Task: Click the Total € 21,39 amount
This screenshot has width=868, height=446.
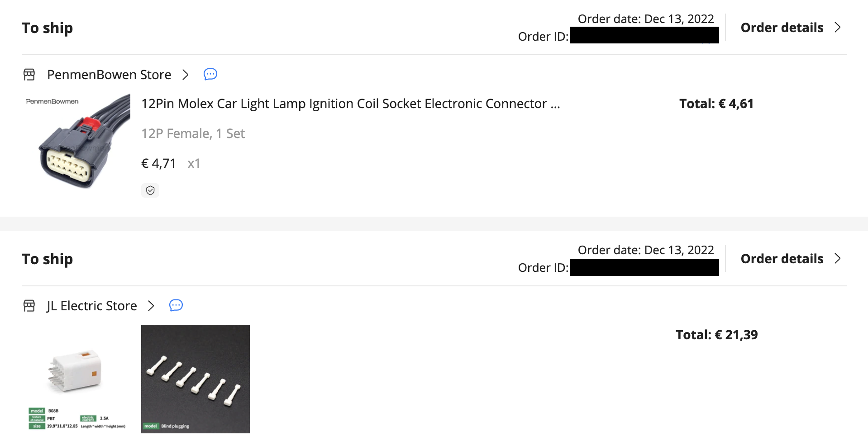Action: [x=716, y=335]
